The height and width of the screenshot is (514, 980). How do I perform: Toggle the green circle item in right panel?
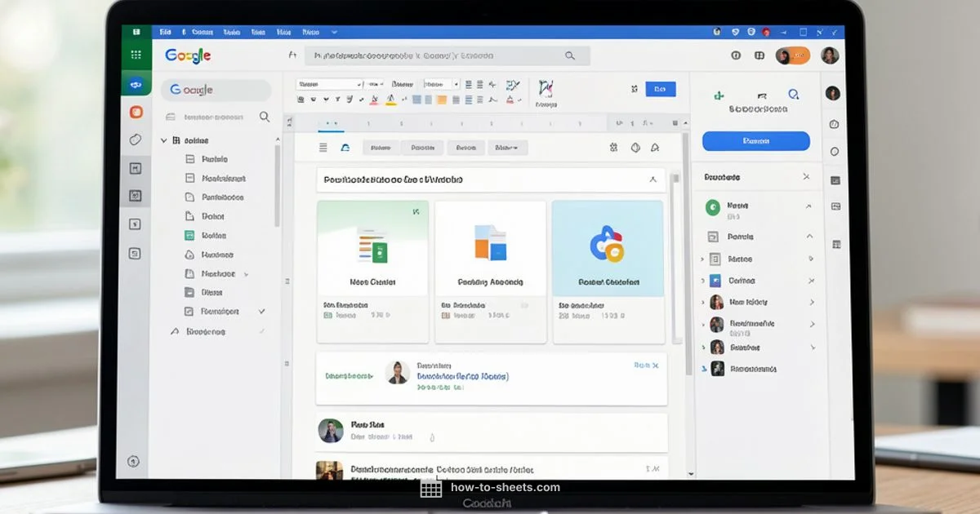point(712,207)
